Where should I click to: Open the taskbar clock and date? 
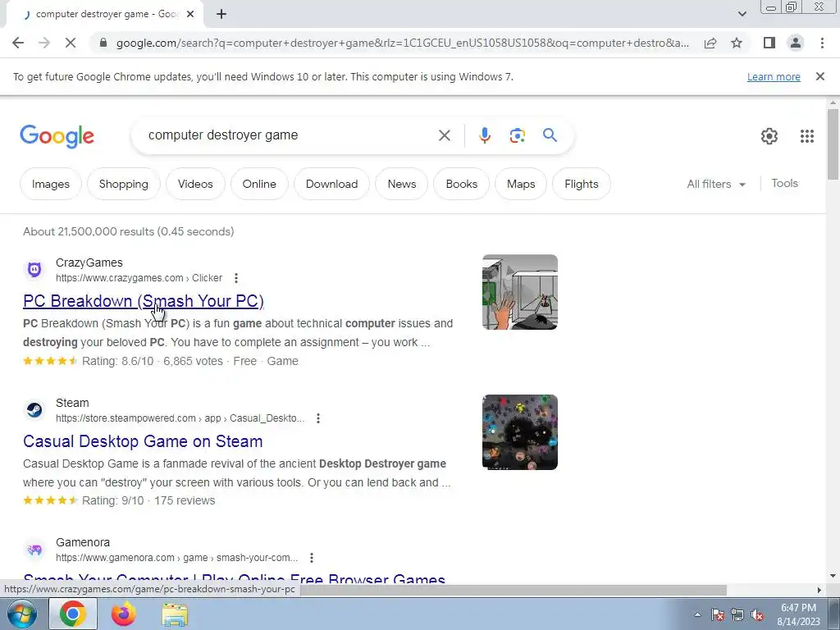coord(798,614)
